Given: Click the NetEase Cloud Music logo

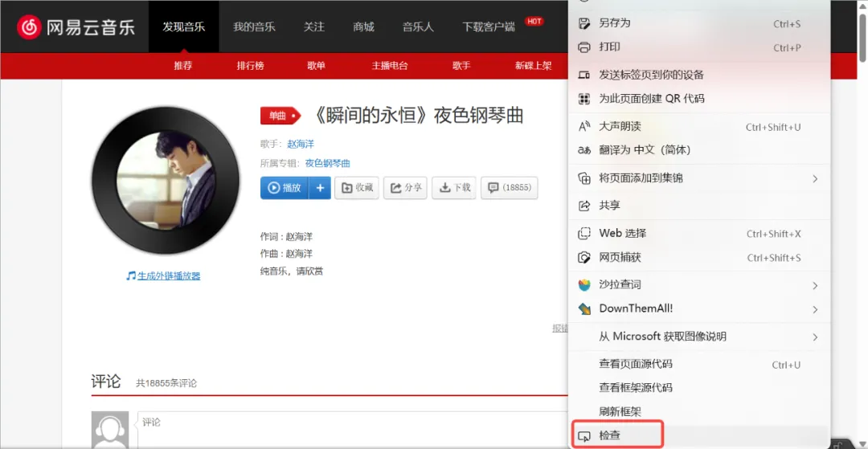Looking at the screenshot, I should coord(76,27).
